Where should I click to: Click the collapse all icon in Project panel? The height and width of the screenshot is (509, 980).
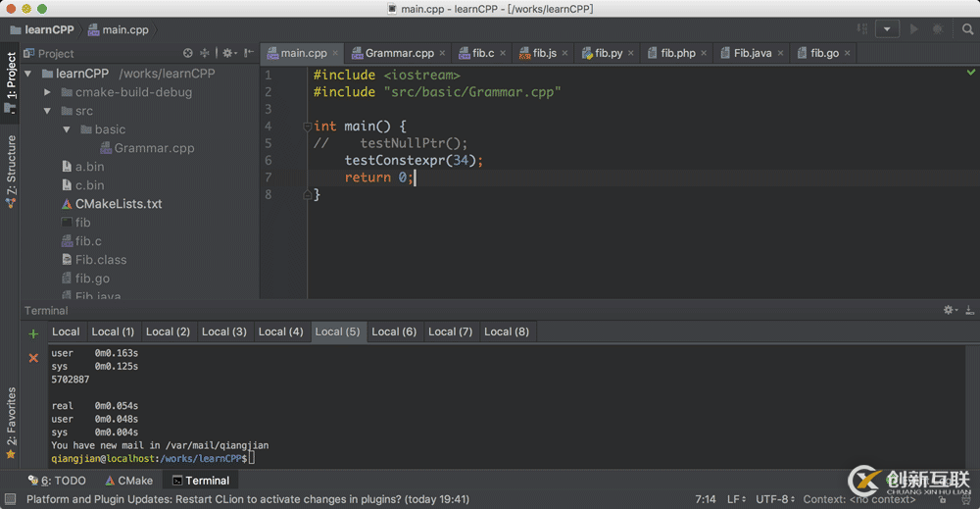point(205,53)
